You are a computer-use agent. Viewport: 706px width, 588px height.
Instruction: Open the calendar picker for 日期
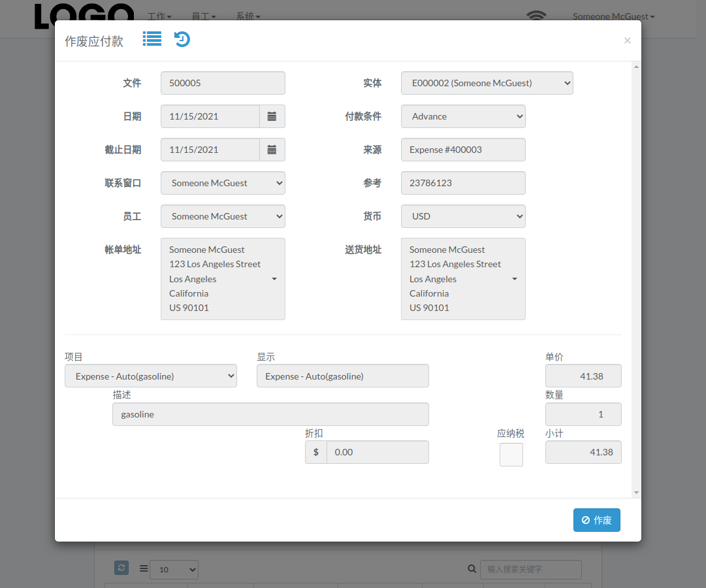point(272,116)
